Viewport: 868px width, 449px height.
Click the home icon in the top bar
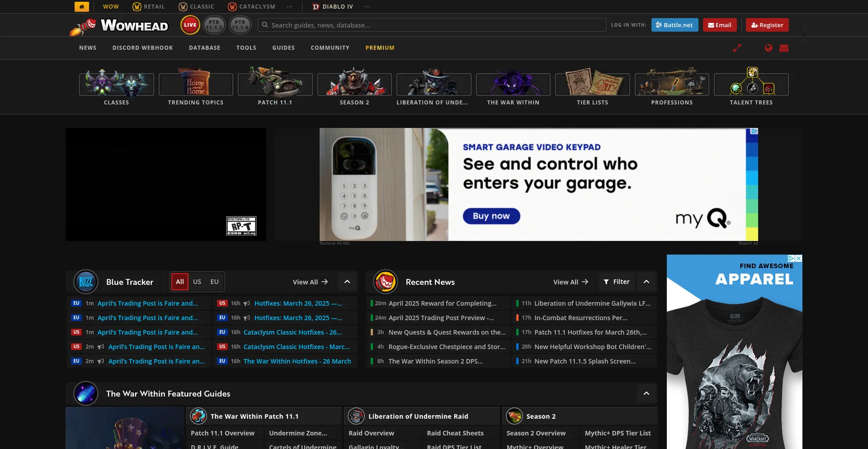(81, 6)
